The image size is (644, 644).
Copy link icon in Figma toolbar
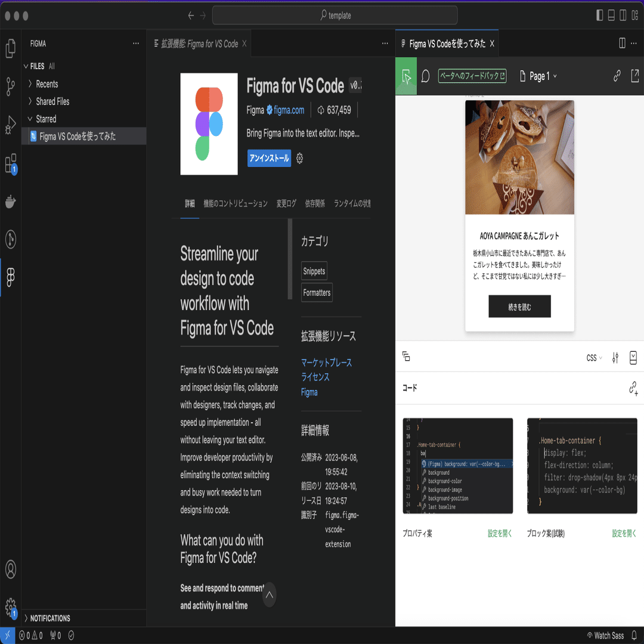617,76
